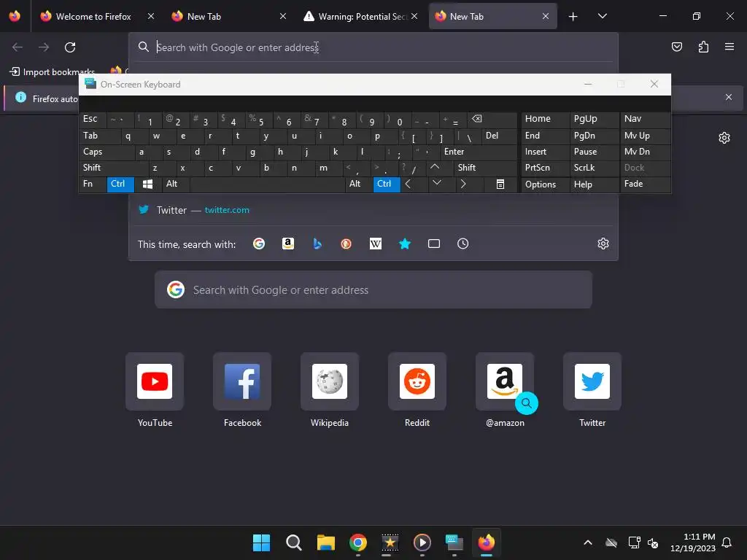
Task: Search this time with Bing icon
Action: (x=317, y=244)
